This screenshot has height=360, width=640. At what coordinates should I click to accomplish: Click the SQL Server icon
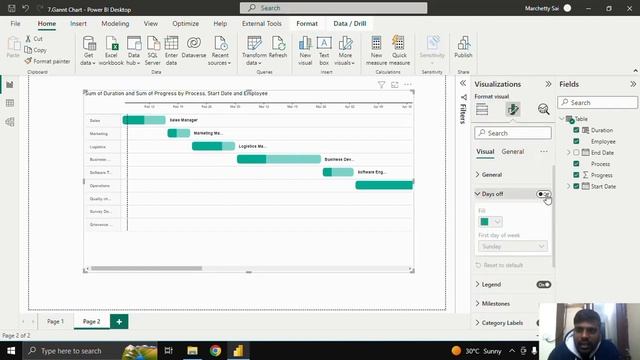[153, 51]
